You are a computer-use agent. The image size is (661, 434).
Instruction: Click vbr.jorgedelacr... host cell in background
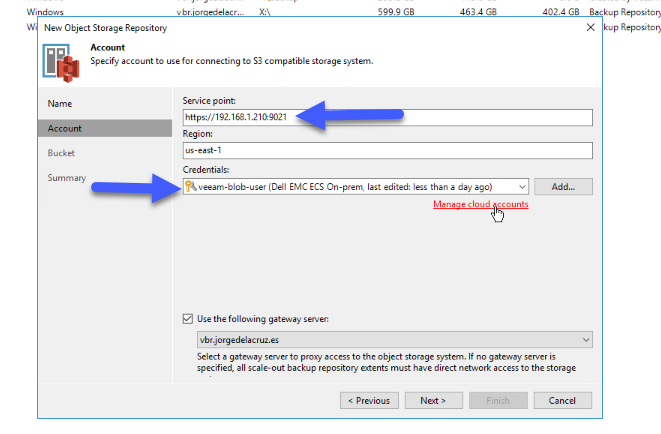pyautogui.click(x=210, y=12)
